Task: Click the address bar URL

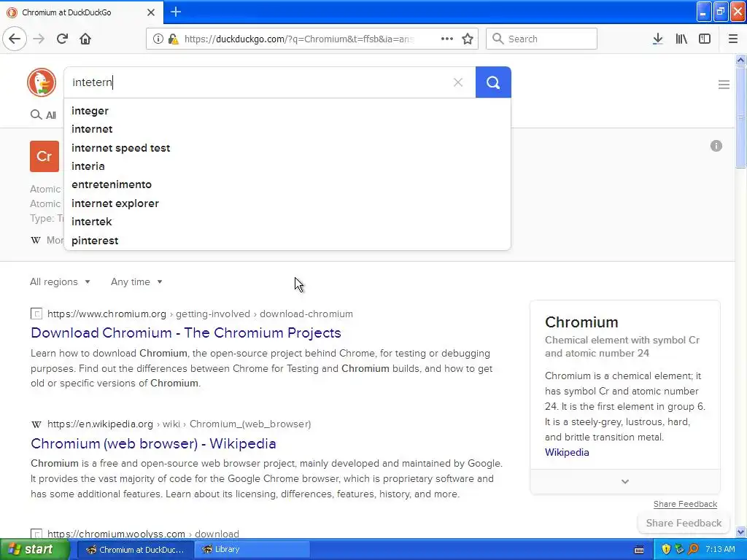Action: tap(298, 39)
